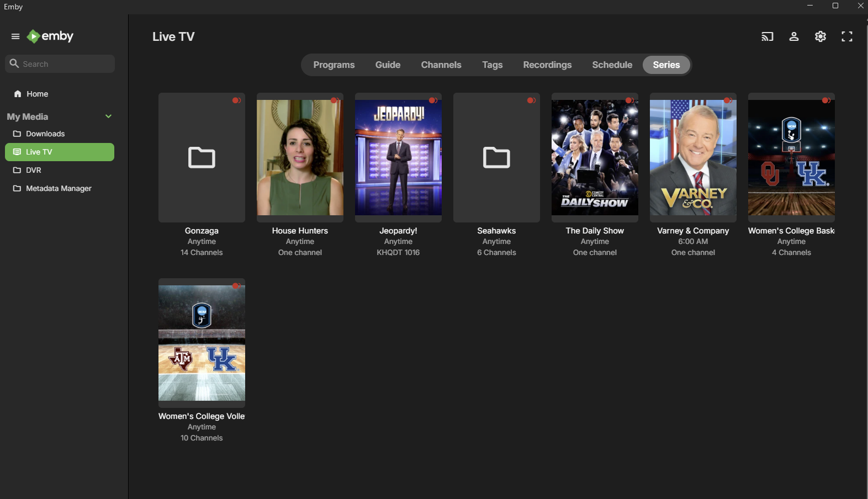
Task: Click the "4 Channels" text under Women's College Basketball
Action: (791, 252)
